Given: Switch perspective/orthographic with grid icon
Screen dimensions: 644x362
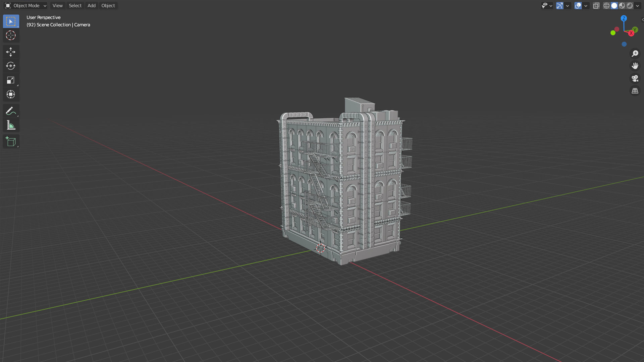Looking at the screenshot, I should (x=635, y=91).
